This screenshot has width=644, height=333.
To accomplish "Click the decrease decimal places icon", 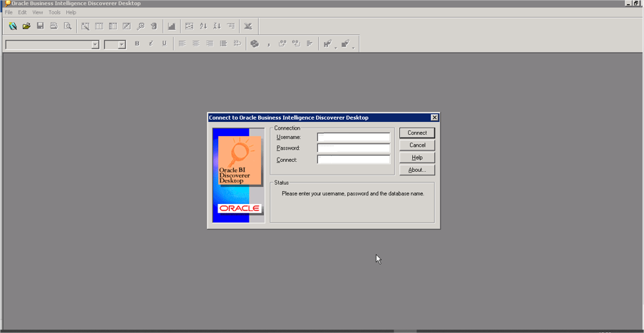I will [296, 43].
